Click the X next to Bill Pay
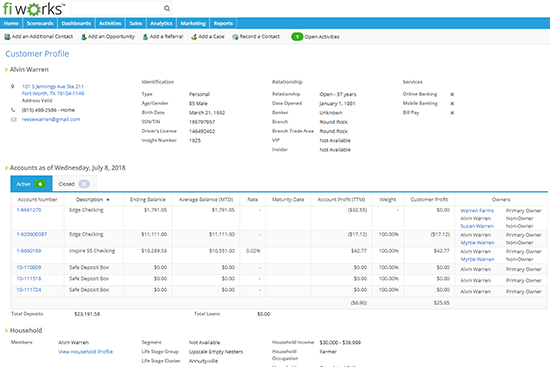 pos(452,113)
